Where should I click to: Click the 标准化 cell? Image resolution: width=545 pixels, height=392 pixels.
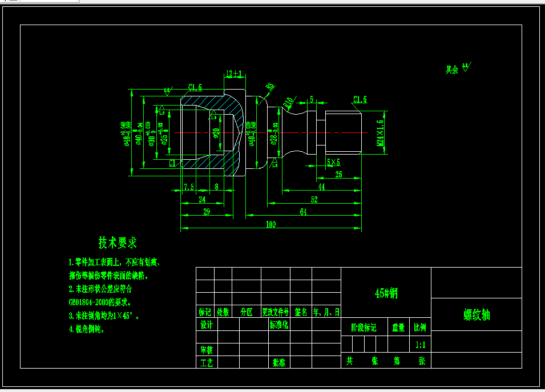tap(278, 325)
